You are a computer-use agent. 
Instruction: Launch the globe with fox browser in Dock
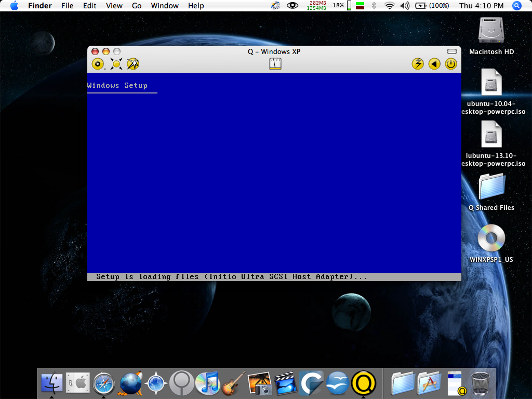[130, 383]
